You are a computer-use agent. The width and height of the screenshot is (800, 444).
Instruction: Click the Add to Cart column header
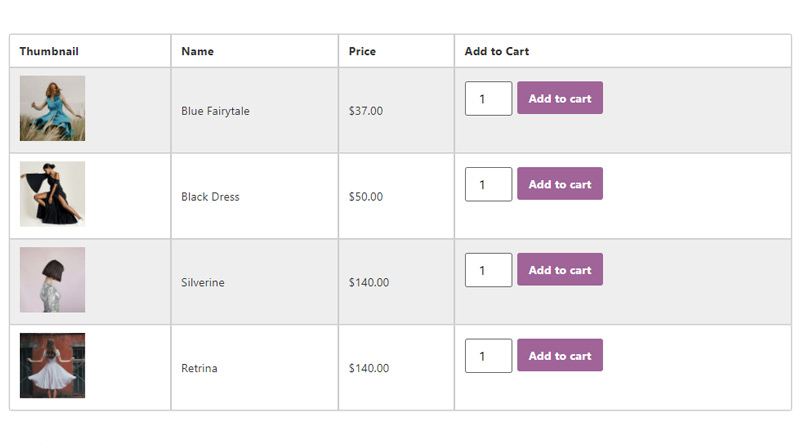496,51
